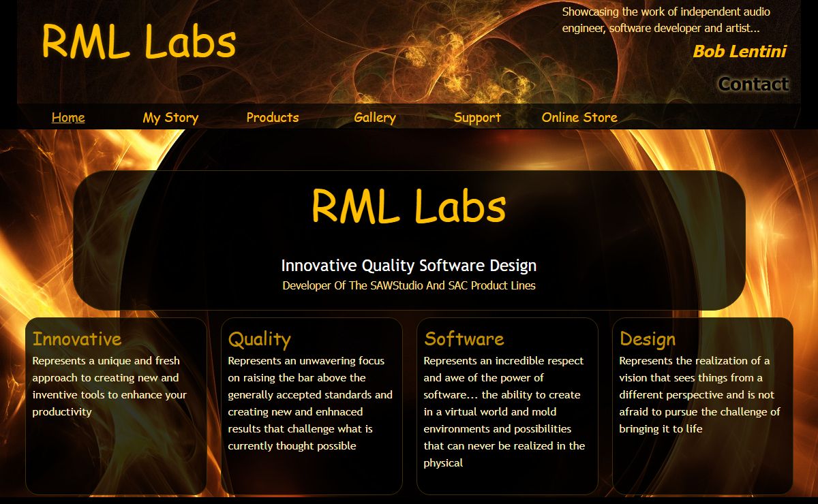
Task: Click the 'unique and fresh approach' paragraph
Action: click(x=110, y=386)
